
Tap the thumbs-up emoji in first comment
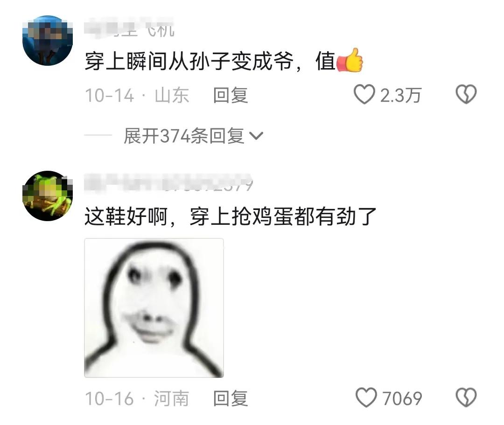click(350, 60)
